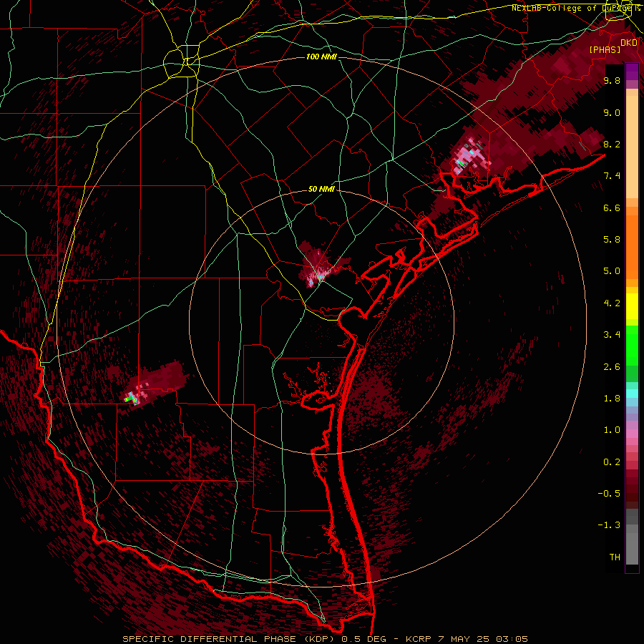This screenshot has width=644, height=644.
Task: Click the 5.8 scale value
Action: tap(612, 240)
